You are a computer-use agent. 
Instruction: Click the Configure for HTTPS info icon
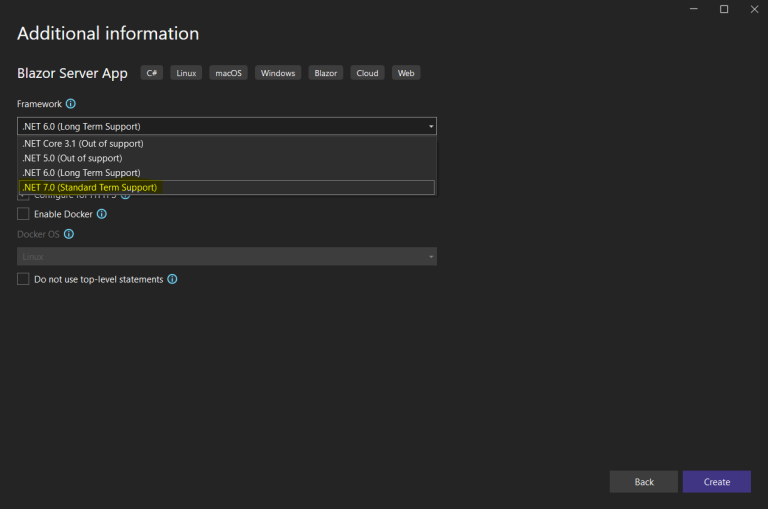click(x=125, y=196)
